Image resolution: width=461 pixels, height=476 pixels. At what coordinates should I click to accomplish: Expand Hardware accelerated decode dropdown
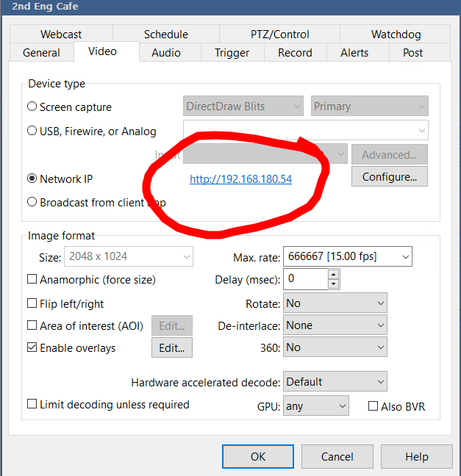[x=335, y=382]
